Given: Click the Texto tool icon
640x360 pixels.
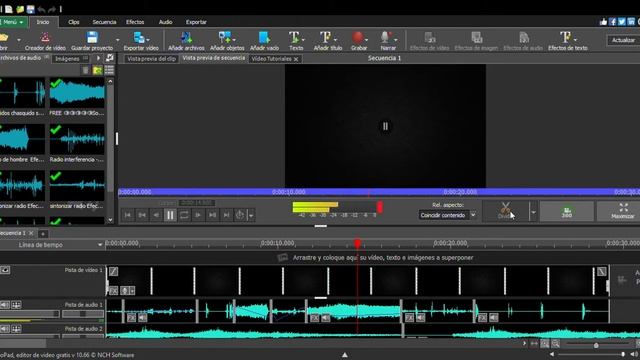Looking at the screenshot, I should 294,38.
